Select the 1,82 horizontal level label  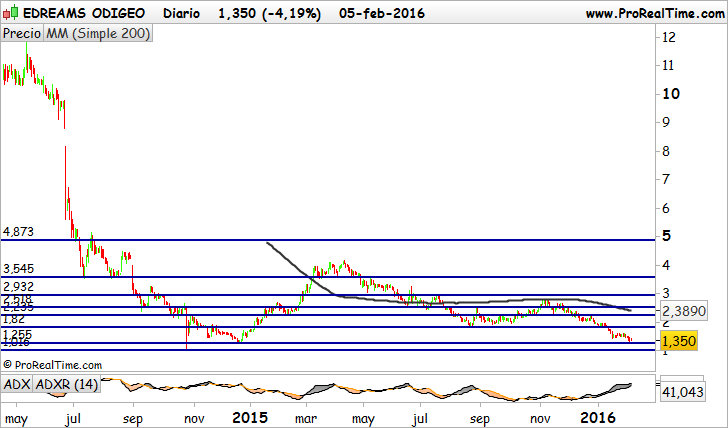[14, 319]
